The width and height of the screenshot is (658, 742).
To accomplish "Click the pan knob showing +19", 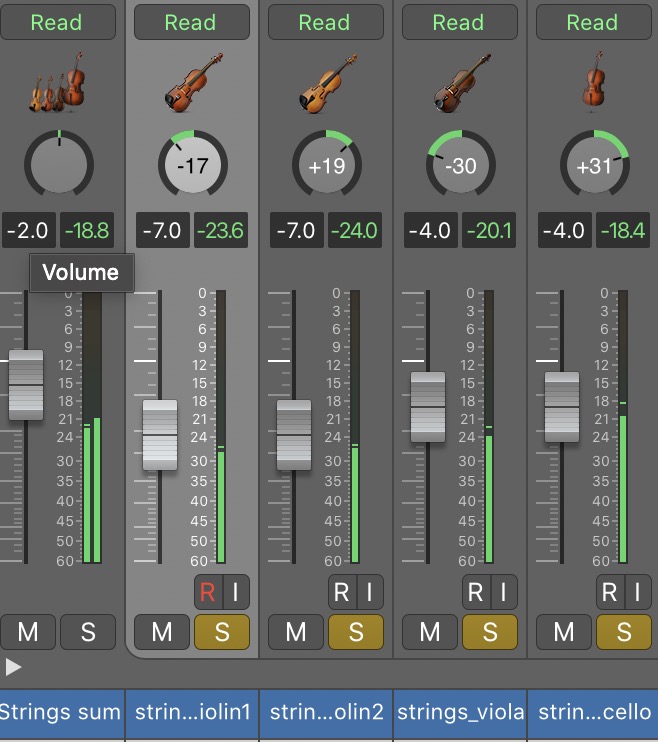I will (x=326, y=165).
